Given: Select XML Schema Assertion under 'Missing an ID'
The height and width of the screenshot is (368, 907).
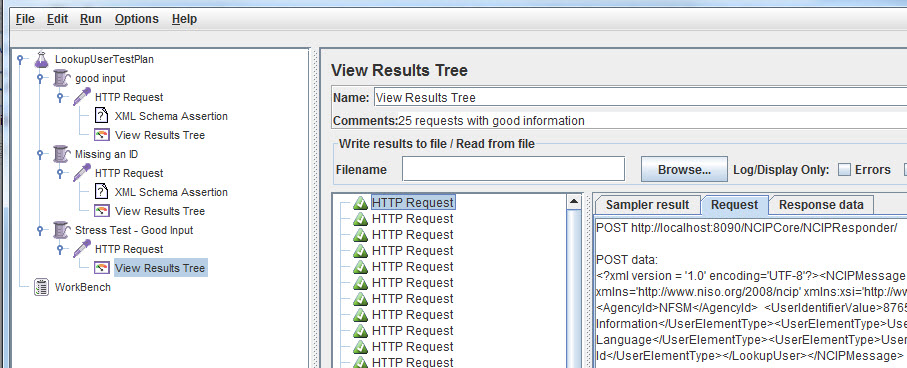Looking at the screenshot, I should tap(171, 192).
